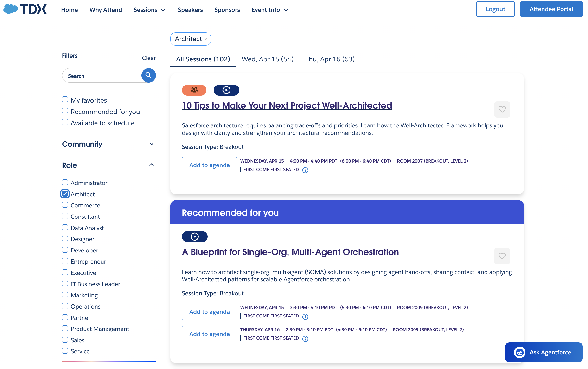Check the Developer role checkbox
The width and height of the screenshot is (588, 369).
(65, 250)
